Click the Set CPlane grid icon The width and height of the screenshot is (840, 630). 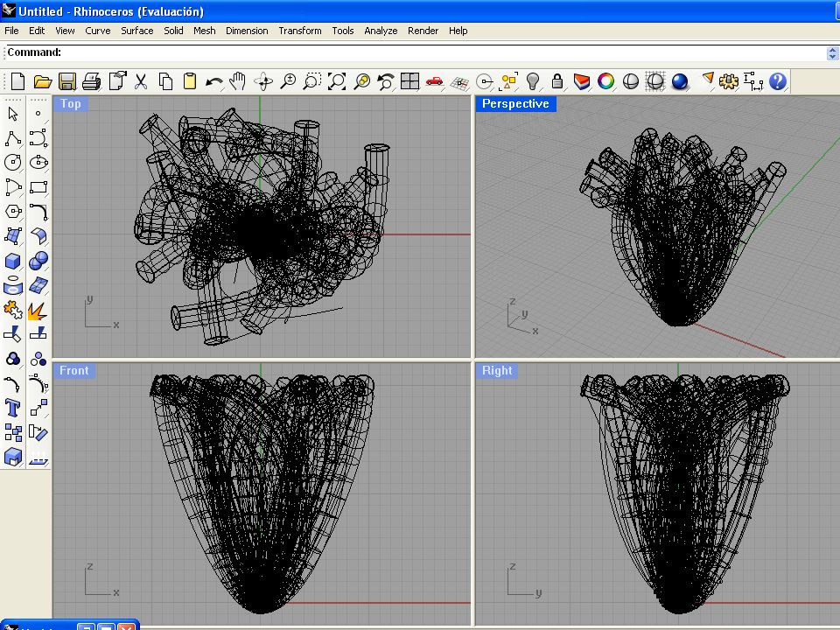coord(459,82)
